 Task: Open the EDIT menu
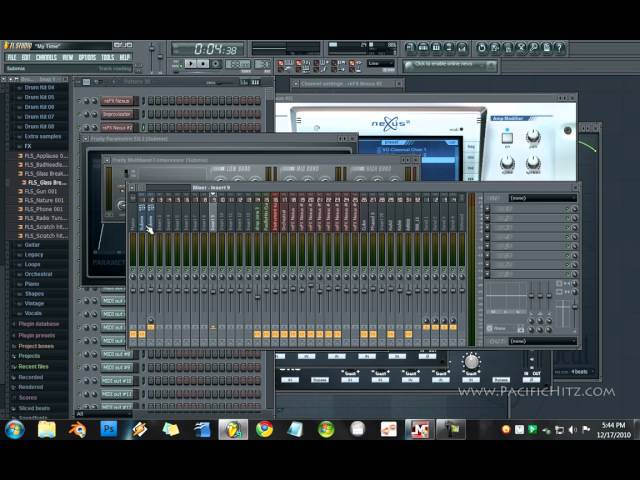click(x=26, y=58)
